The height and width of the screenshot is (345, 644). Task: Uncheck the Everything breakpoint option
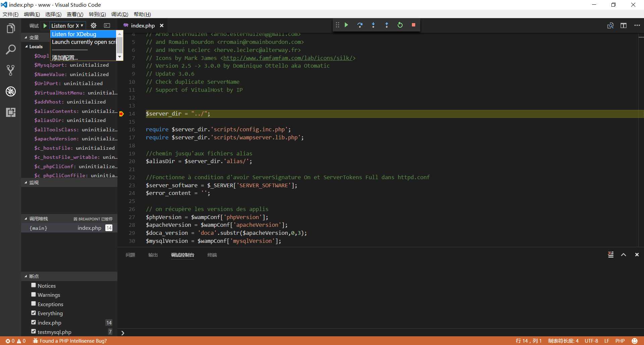34,313
